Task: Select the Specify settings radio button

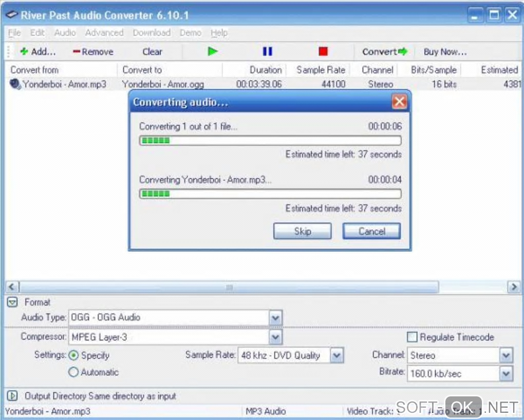Action: click(x=73, y=355)
